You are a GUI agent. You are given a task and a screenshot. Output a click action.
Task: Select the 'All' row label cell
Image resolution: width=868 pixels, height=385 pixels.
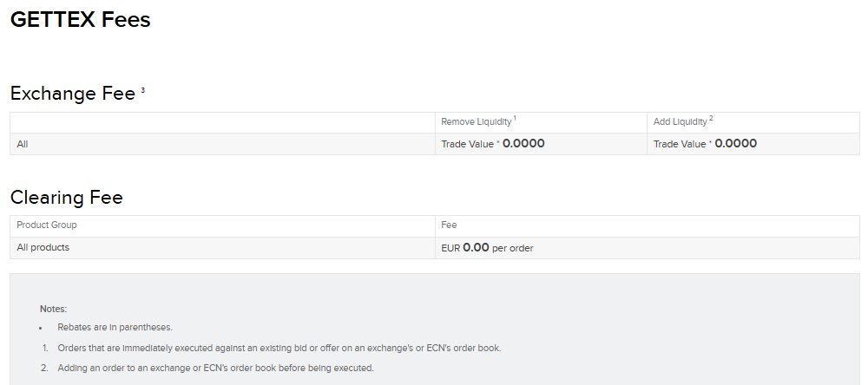[222, 144]
